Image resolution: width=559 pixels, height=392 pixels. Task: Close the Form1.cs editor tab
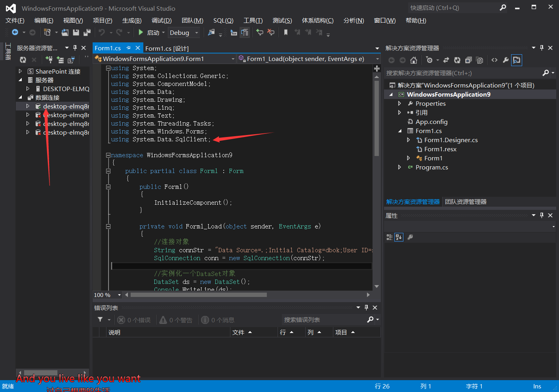(138, 48)
